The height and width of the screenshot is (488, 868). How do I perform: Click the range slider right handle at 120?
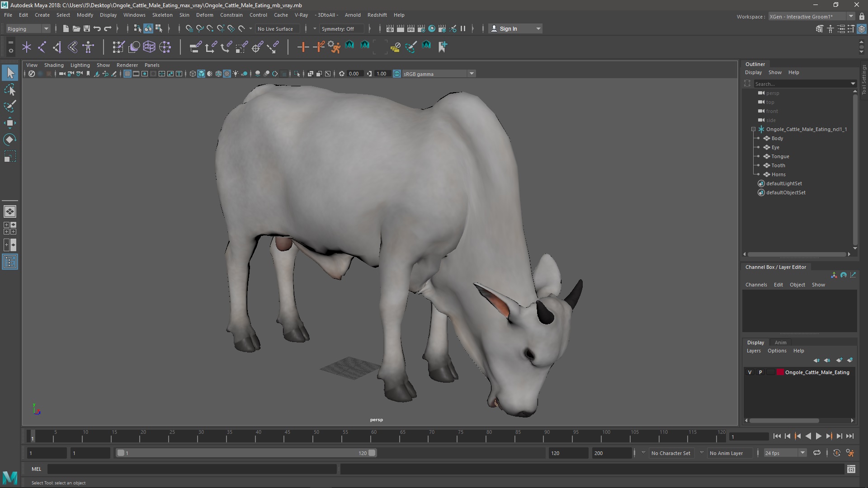pyautogui.click(x=372, y=453)
